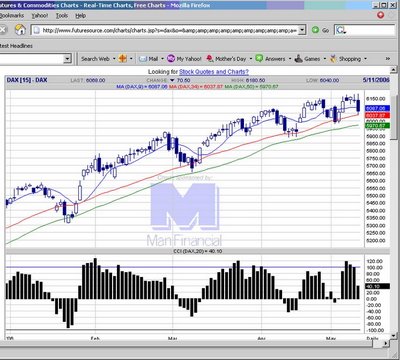
Task: Follow the Stock Quotes and Charts link
Action: pos(214,72)
